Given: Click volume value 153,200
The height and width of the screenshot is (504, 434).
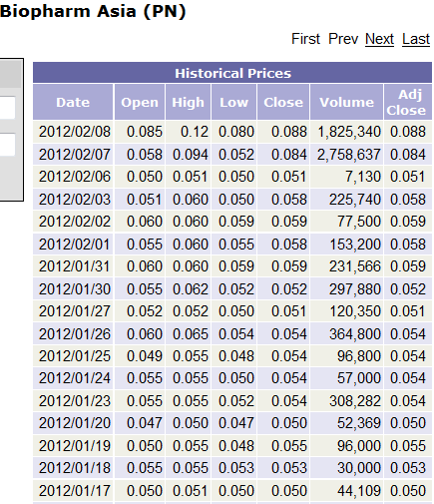Looking at the screenshot, I should [x=355, y=245].
